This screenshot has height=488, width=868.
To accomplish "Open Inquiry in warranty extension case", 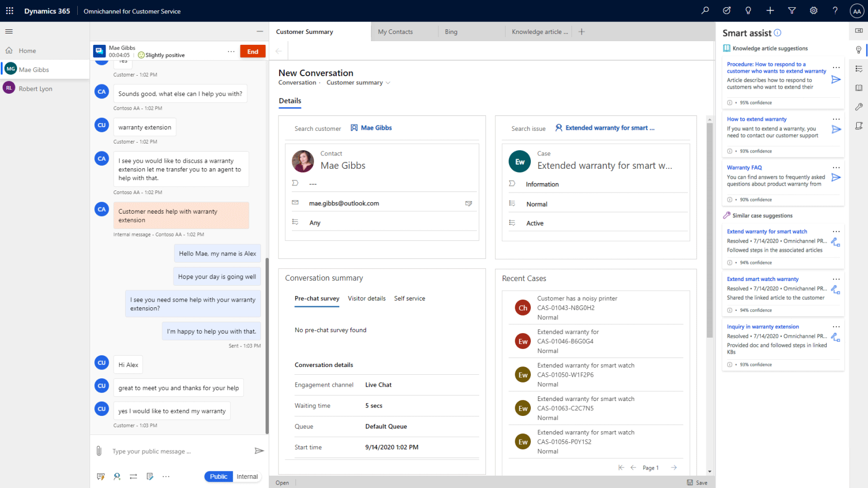I will (763, 327).
